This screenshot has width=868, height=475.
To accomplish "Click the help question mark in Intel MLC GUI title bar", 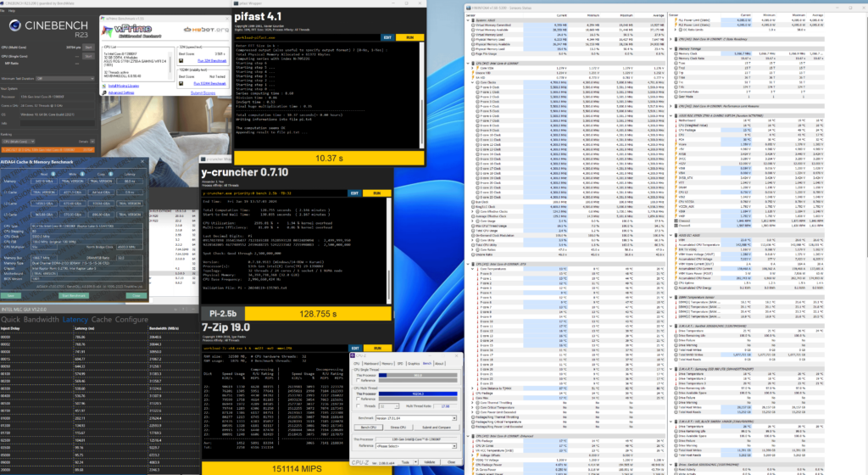I will coord(183,310).
